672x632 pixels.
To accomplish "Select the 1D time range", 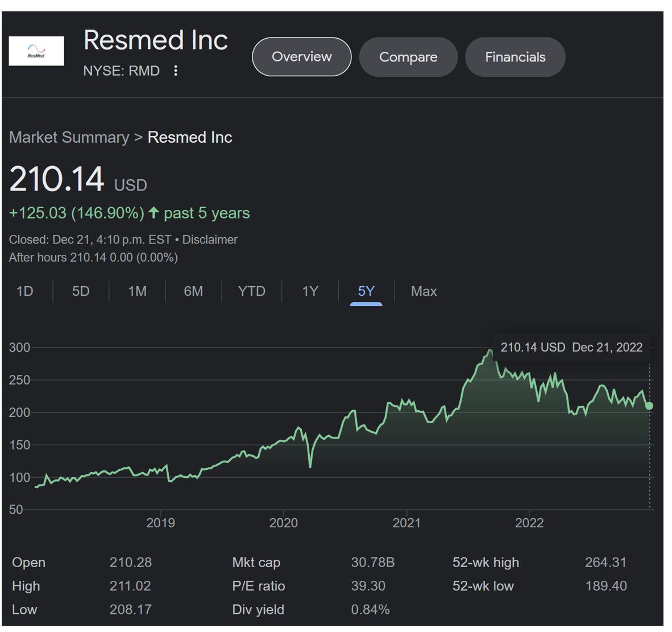I will 25,291.
